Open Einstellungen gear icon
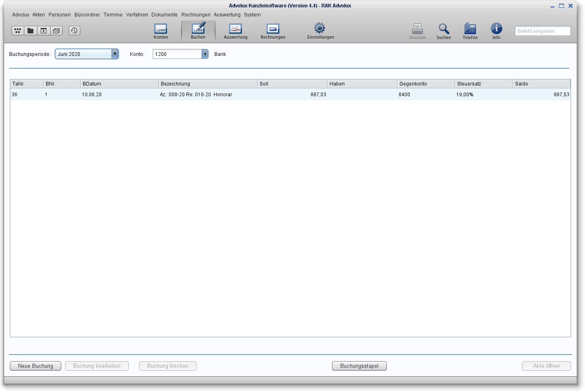Screen dimensions: 585x392 point(320,31)
